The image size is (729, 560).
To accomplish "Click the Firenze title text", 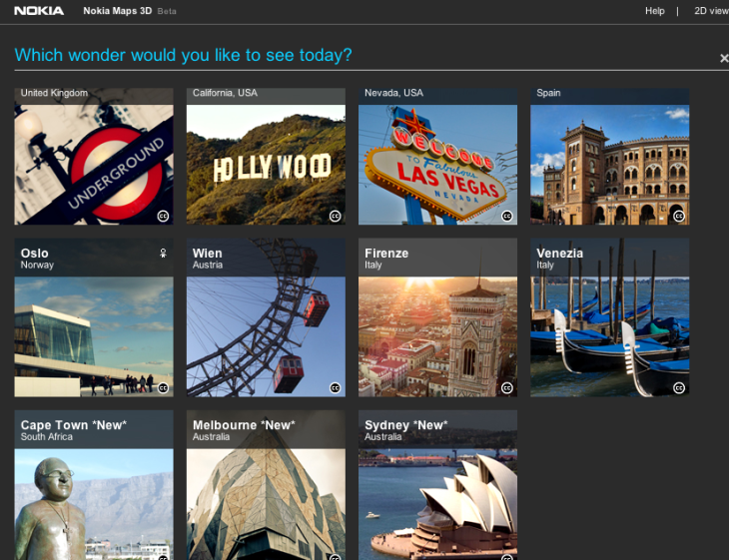I will click(386, 254).
